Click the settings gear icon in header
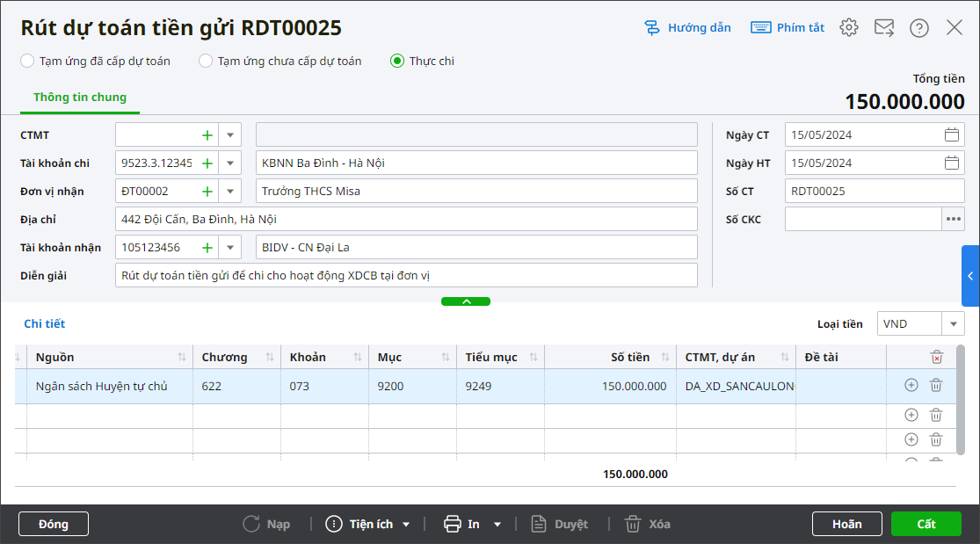The image size is (980, 544). pos(848,27)
